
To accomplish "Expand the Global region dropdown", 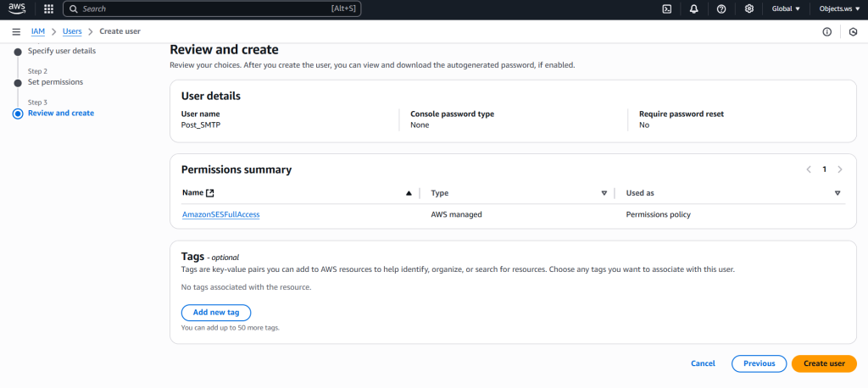I will 786,9.
